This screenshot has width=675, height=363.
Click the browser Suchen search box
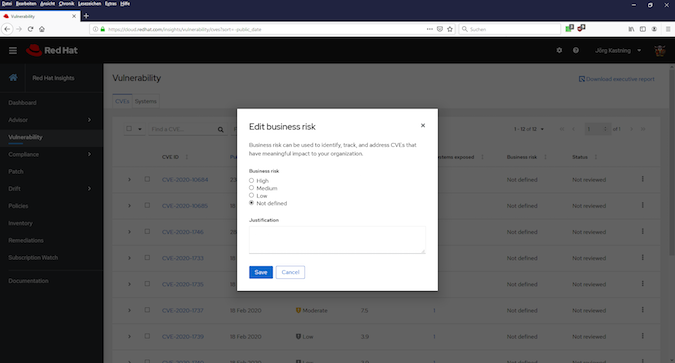[510, 29]
